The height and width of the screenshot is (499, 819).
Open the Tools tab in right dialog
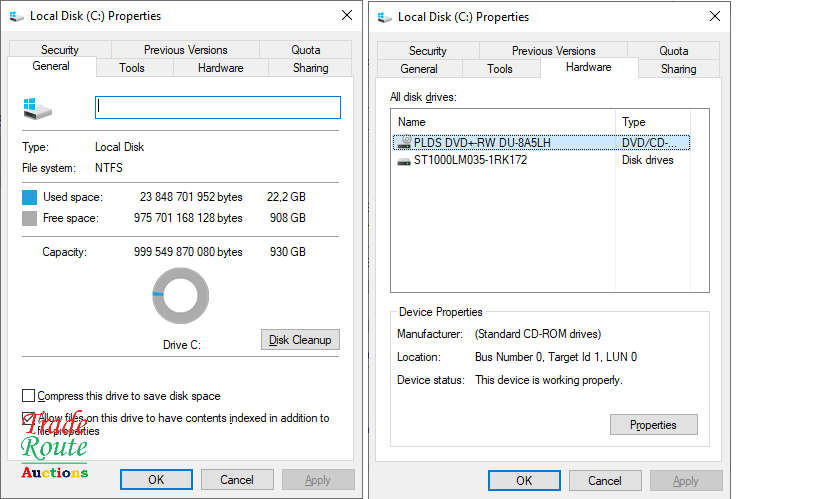(x=500, y=69)
